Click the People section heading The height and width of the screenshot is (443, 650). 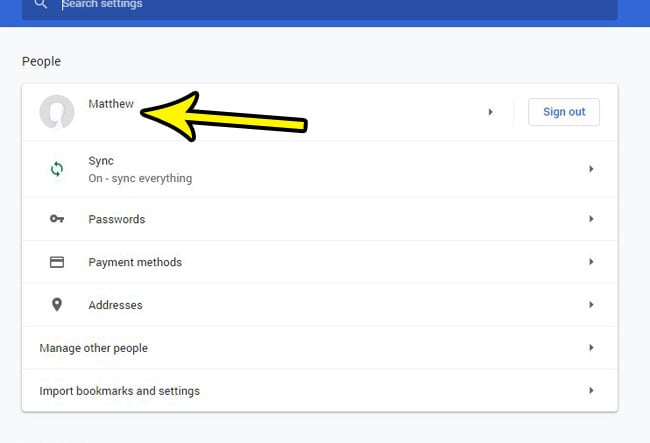coord(41,61)
